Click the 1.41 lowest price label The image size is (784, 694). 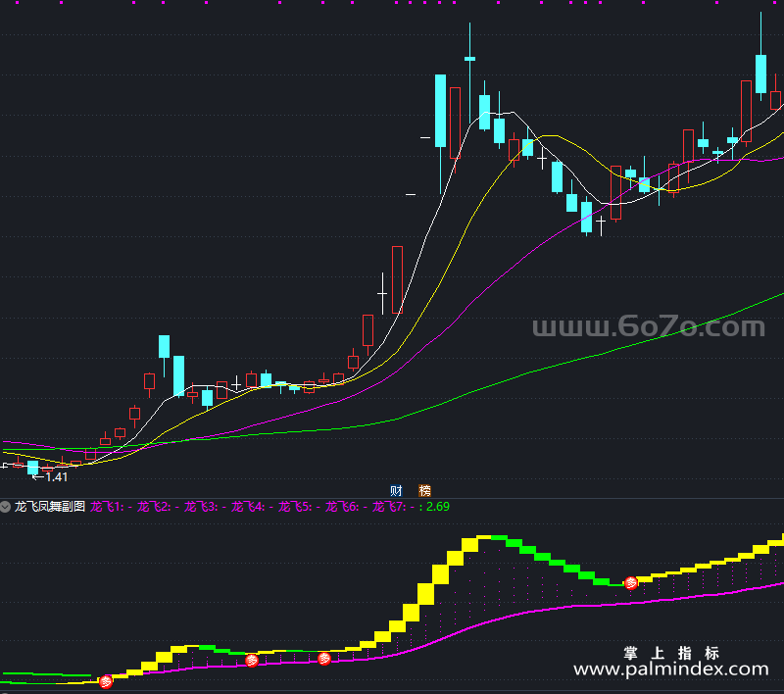point(57,477)
